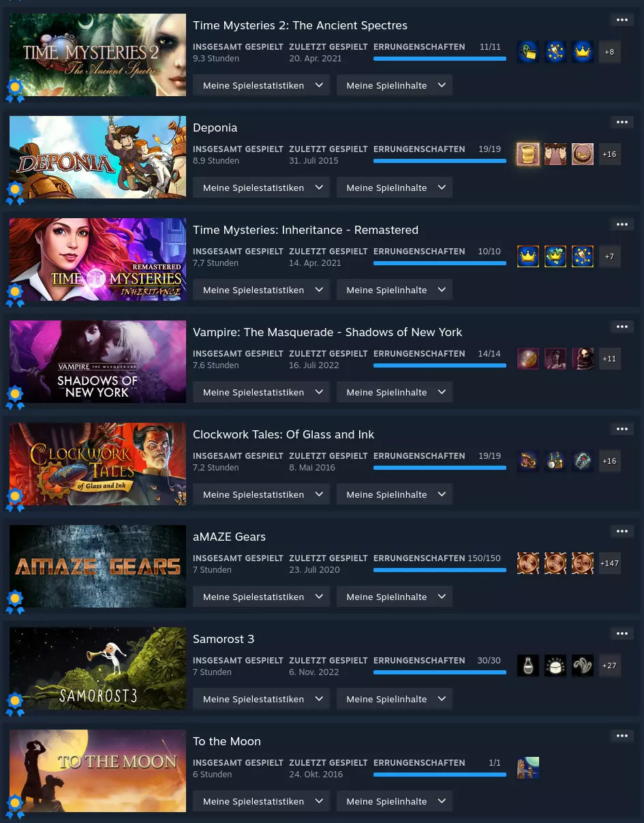The image size is (644, 823).
Task: Expand Meine Spielinhalte dropdown for Deponia
Action: point(395,188)
